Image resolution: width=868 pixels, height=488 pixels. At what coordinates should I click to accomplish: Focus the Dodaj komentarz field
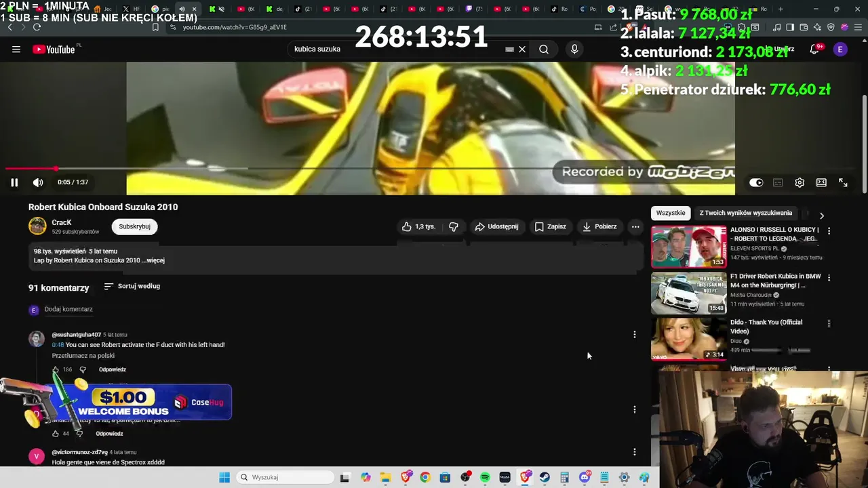pos(68,309)
